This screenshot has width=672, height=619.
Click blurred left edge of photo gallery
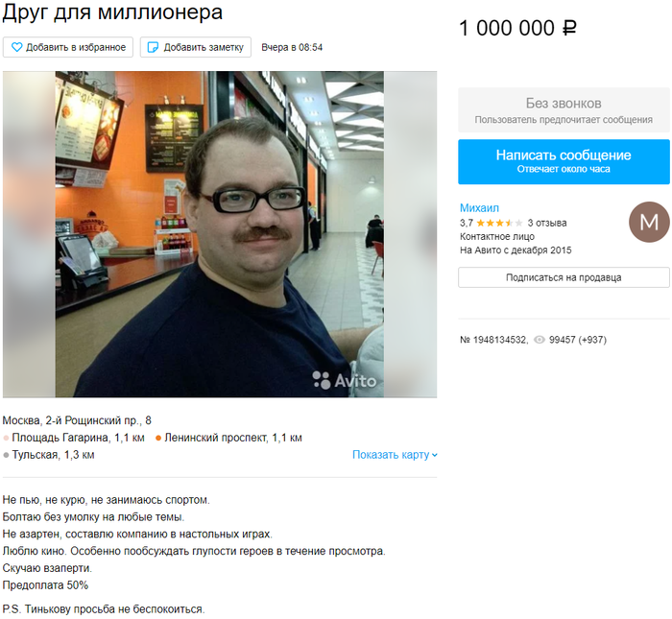pyautogui.click(x=29, y=234)
